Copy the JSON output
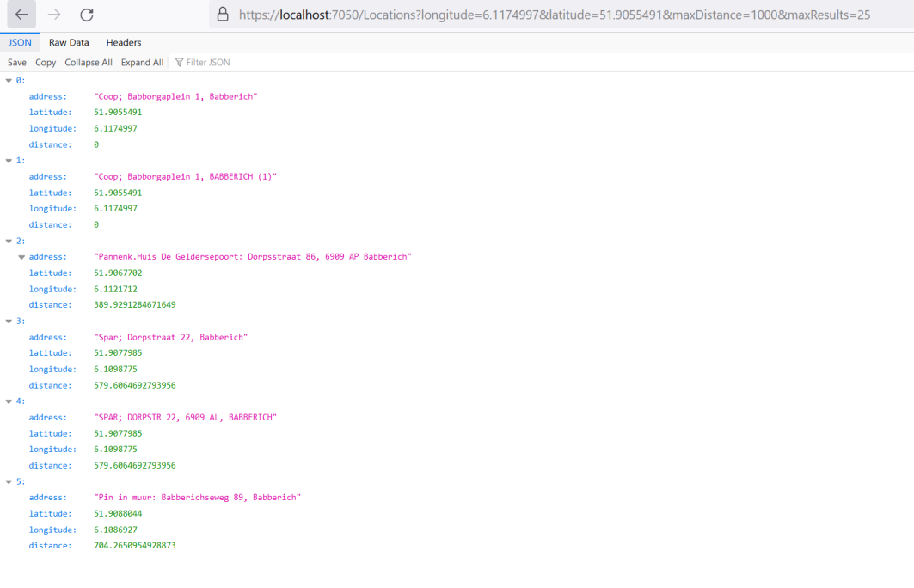Screen dimensions: 914x588 pos(46,63)
